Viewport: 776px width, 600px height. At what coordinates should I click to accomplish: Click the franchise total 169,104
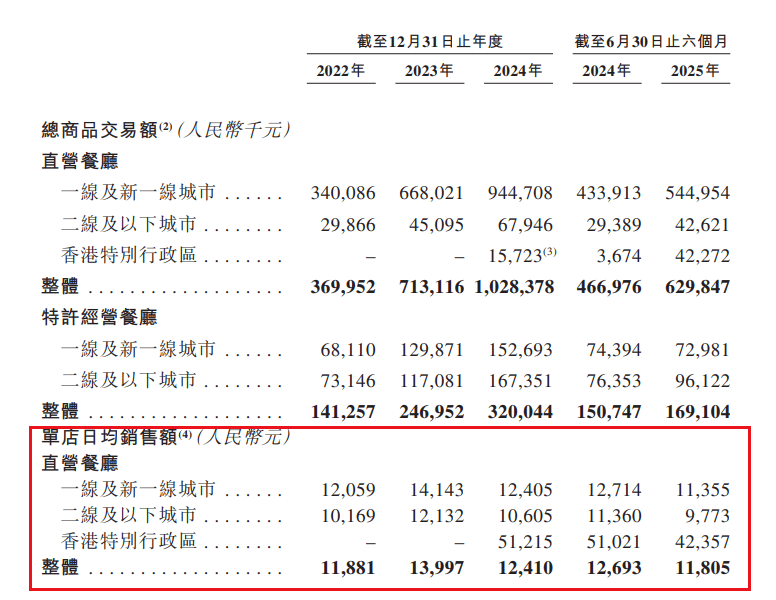tap(697, 411)
